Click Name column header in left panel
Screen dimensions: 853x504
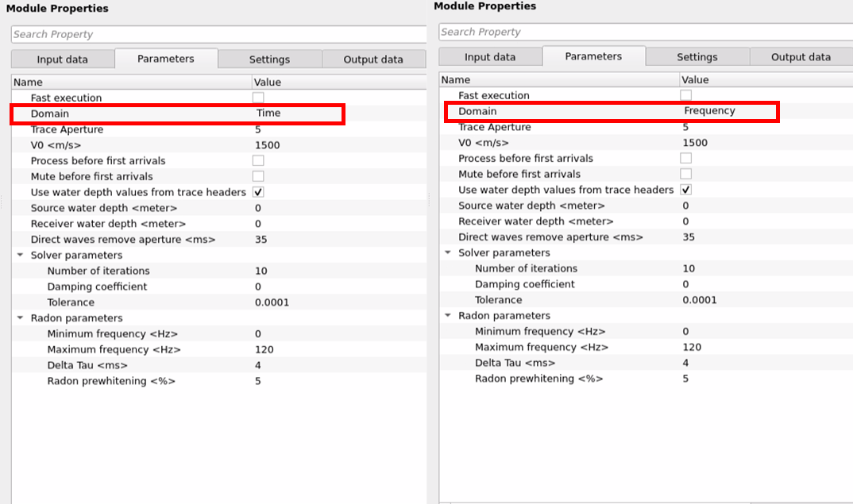point(131,82)
